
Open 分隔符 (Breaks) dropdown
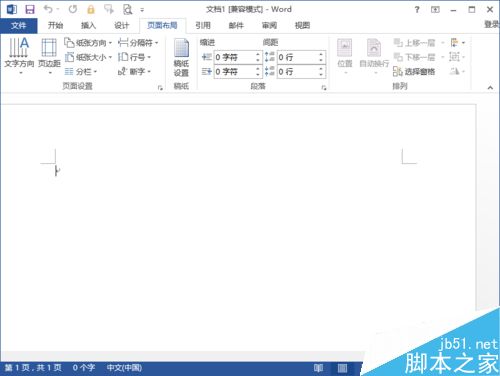pyautogui.click(x=138, y=43)
